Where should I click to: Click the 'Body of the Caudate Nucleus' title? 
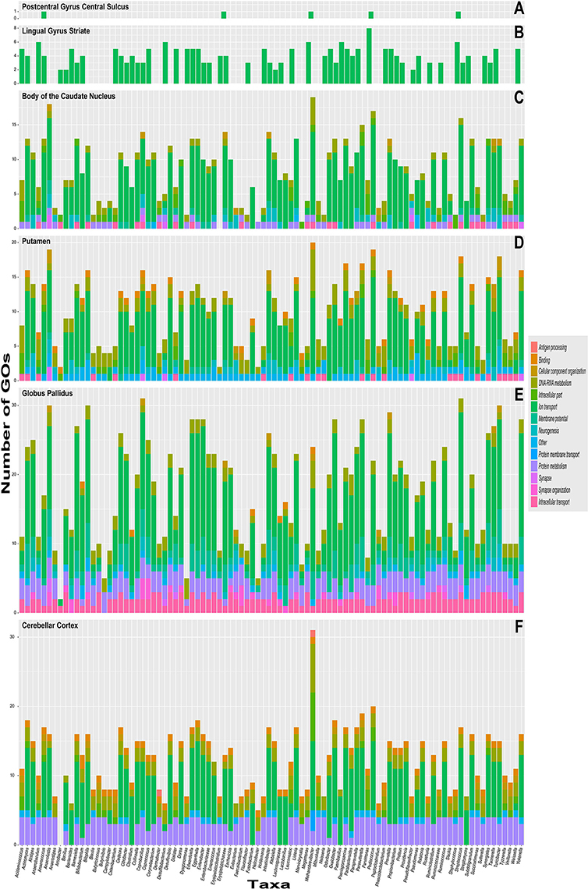[x=69, y=97]
